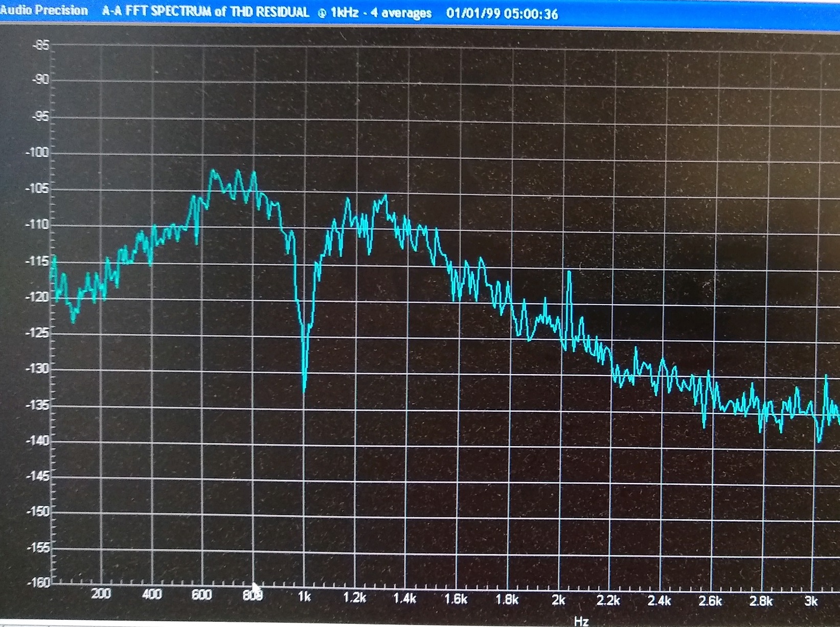The width and height of the screenshot is (840, 627).
Task: Click the -115 vertical axis label
Action: 37,261
